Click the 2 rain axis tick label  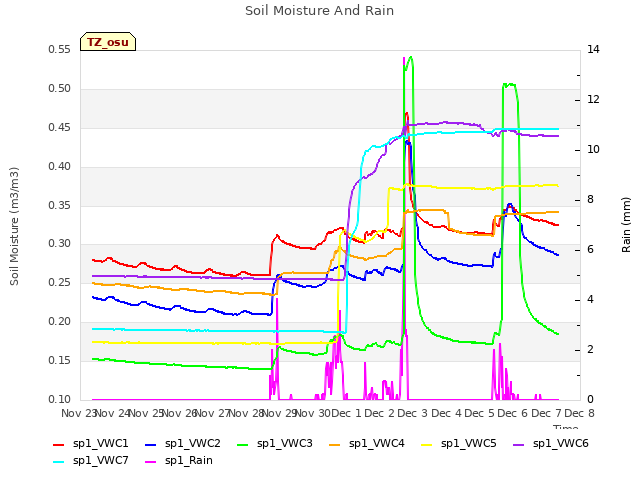pyautogui.click(x=590, y=350)
